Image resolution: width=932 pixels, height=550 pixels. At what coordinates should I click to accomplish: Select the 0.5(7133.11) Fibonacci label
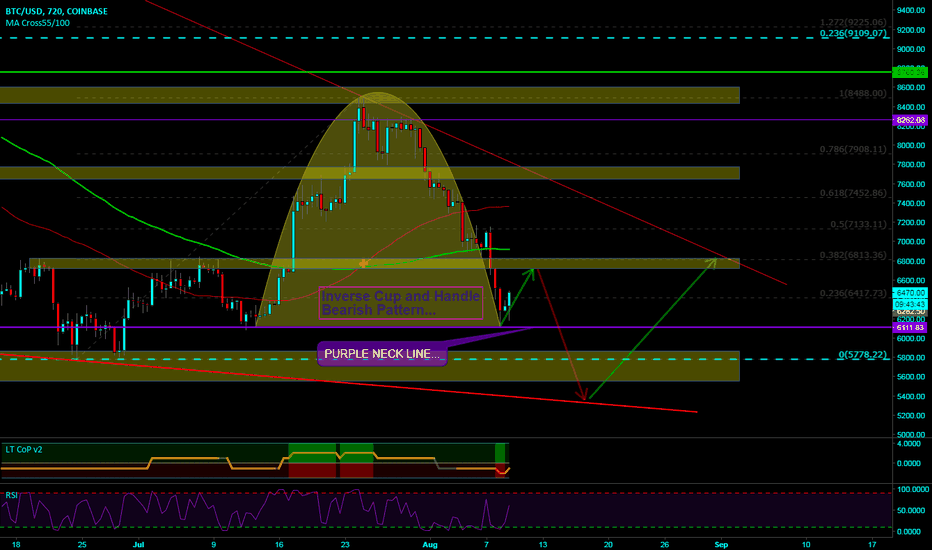858,224
